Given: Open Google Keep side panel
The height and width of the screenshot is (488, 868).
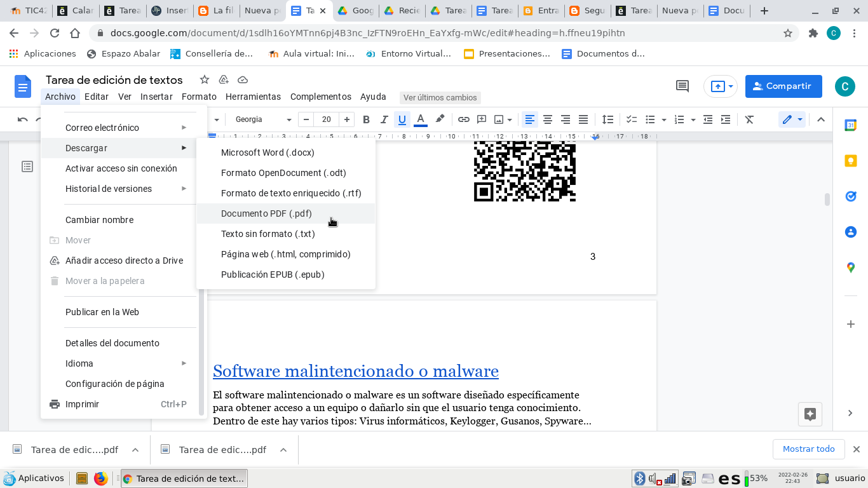Looking at the screenshot, I should pos(851,161).
